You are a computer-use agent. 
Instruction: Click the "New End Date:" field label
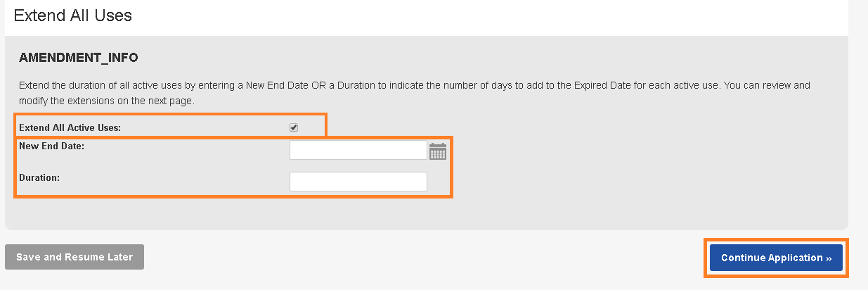pos(52,146)
